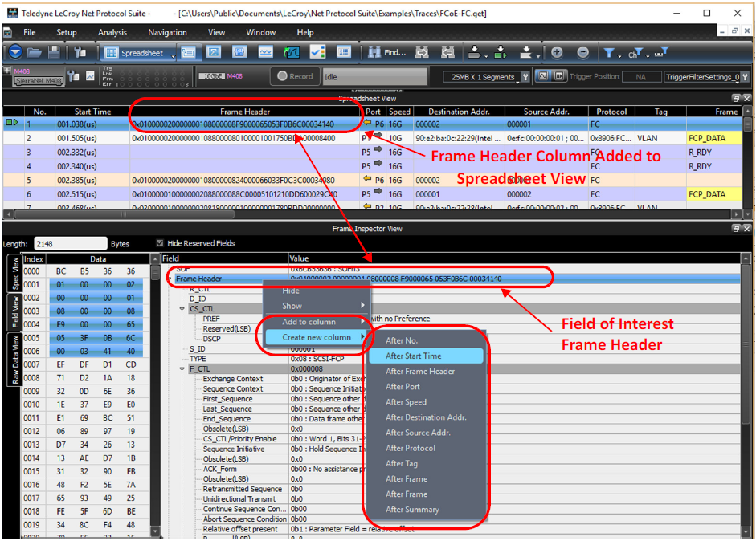Open the green oscilloscope-style view icon

click(x=291, y=52)
